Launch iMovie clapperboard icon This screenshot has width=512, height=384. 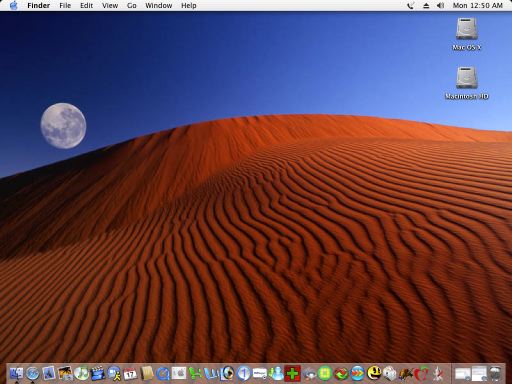98,373
